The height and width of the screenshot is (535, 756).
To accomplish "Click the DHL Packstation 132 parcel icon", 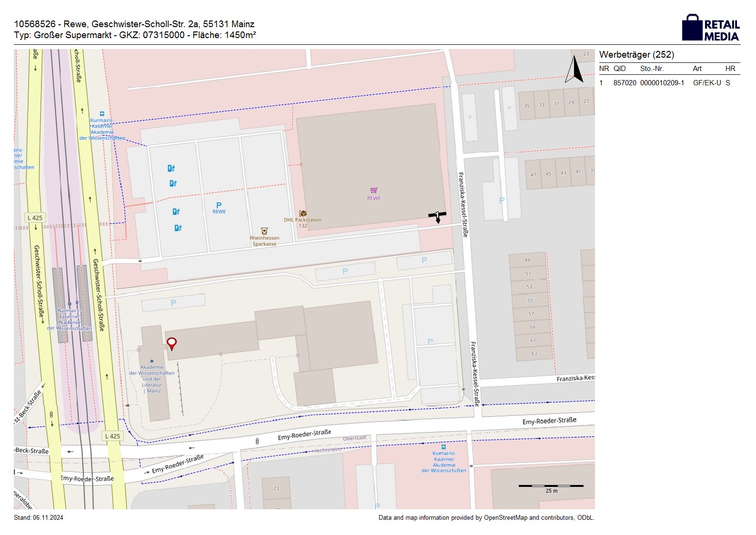I will click(x=303, y=213).
